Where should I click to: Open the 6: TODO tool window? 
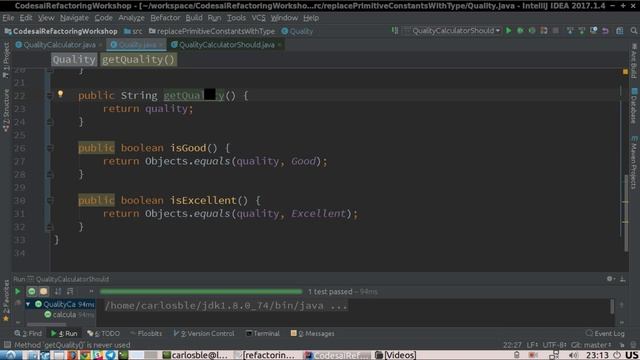coord(104,333)
